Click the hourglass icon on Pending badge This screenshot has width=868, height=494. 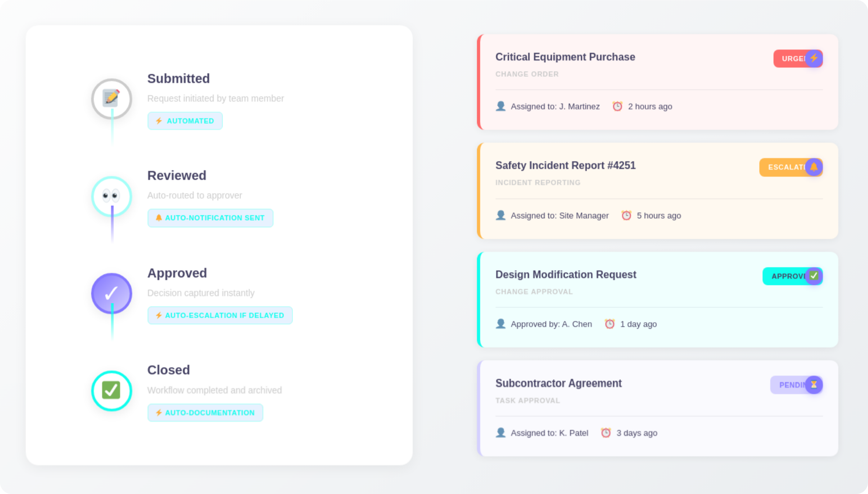(814, 385)
